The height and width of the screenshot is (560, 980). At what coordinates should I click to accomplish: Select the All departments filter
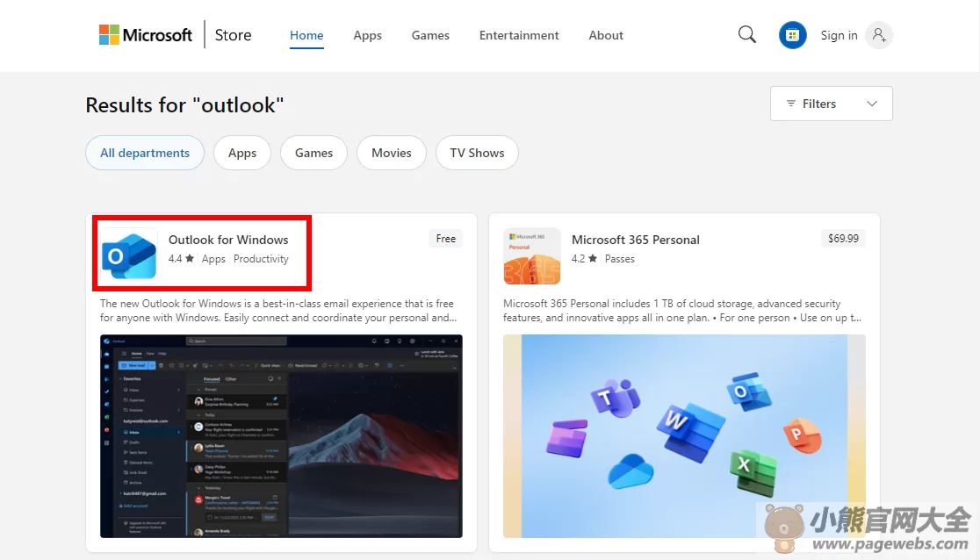[x=145, y=153]
